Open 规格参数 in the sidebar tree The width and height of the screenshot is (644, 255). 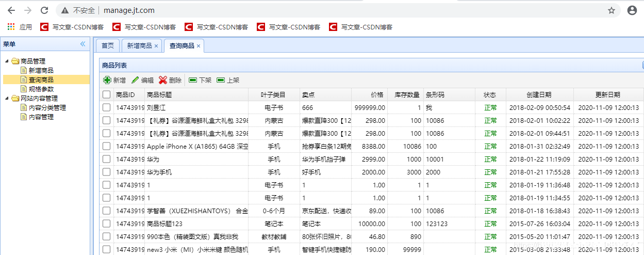tap(41, 89)
